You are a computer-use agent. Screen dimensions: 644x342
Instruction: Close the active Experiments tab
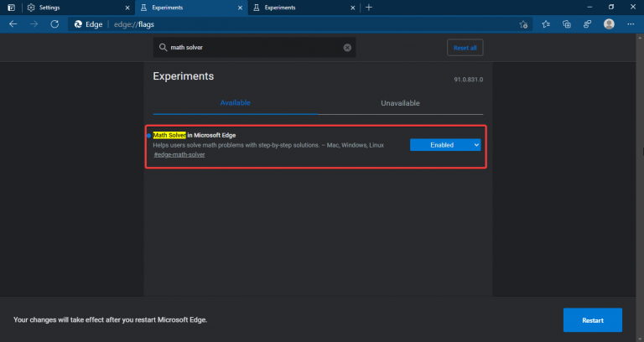tap(241, 8)
